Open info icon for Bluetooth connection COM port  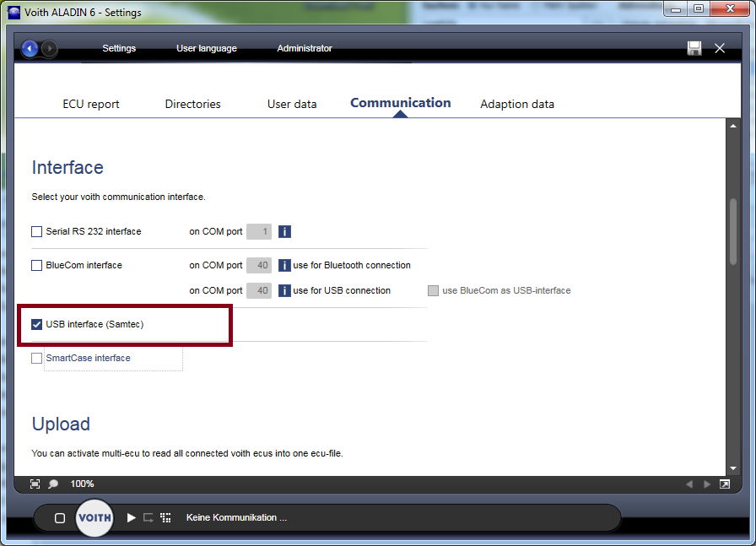(284, 265)
